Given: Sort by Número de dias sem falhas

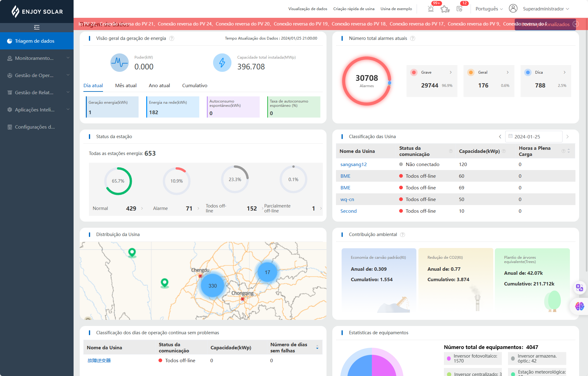Looking at the screenshot, I should pos(317,347).
